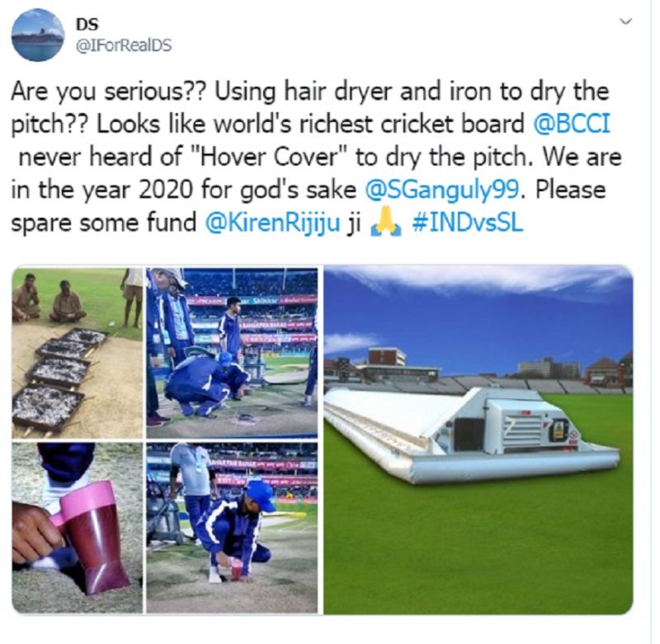This screenshot has height=644, width=660.
Task: Open the @BCCI mention
Action: coord(572,124)
